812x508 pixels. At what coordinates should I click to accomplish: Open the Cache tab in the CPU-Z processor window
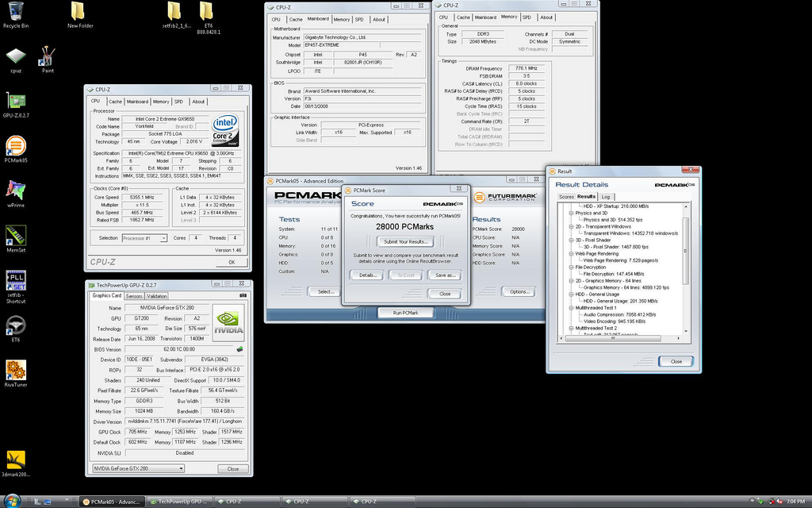pos(116,102)
